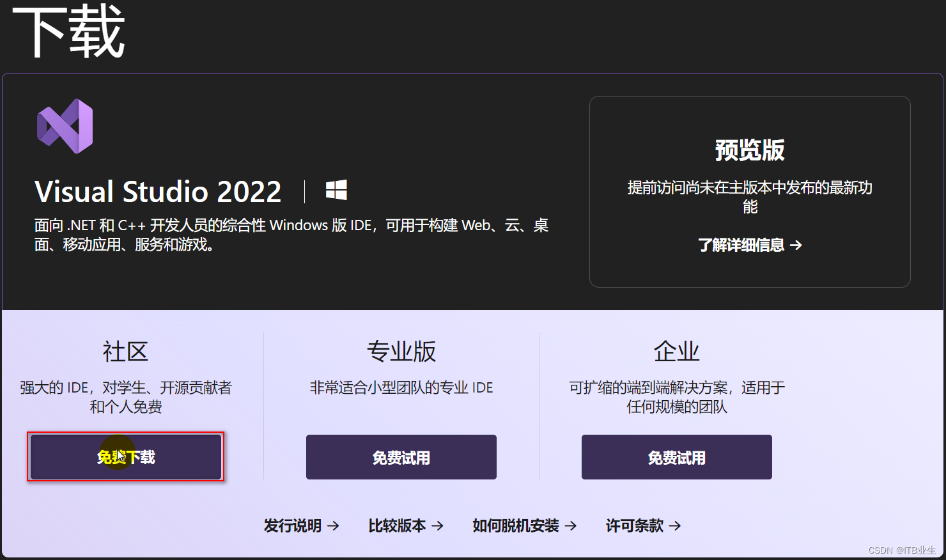
Task: Click the 企业 edition heading
Action: 677,351
